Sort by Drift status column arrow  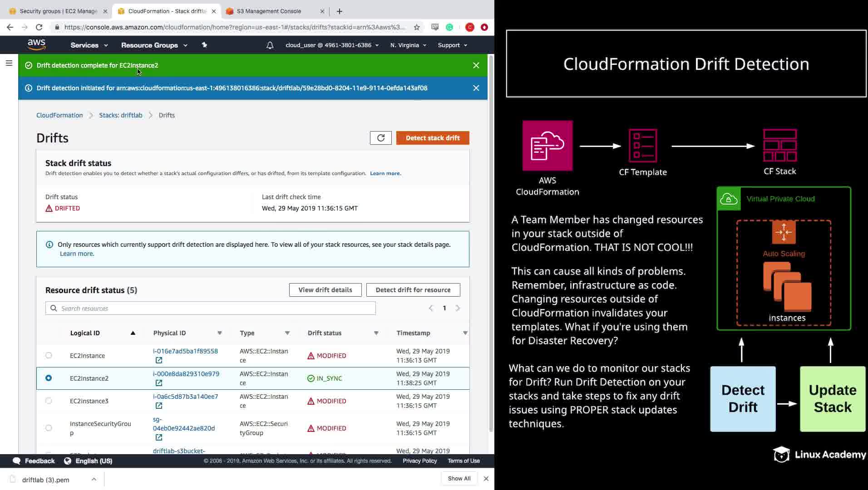pyautogui.click(x=376, y=333)
